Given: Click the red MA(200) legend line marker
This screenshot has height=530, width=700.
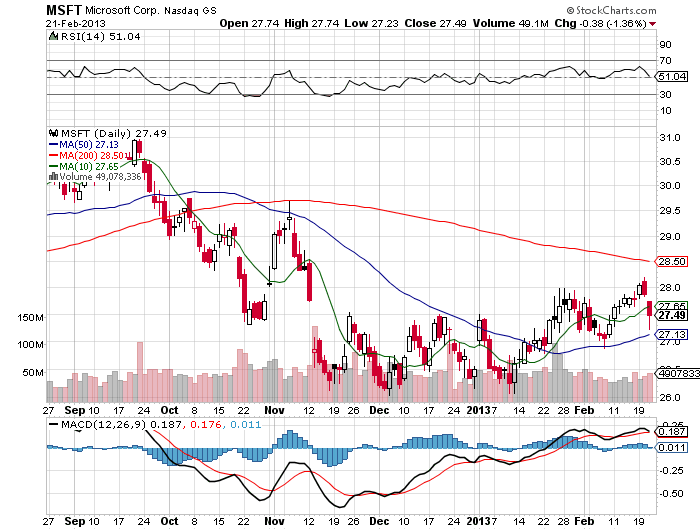Looking at the screenshot, I should coord(53,155).
